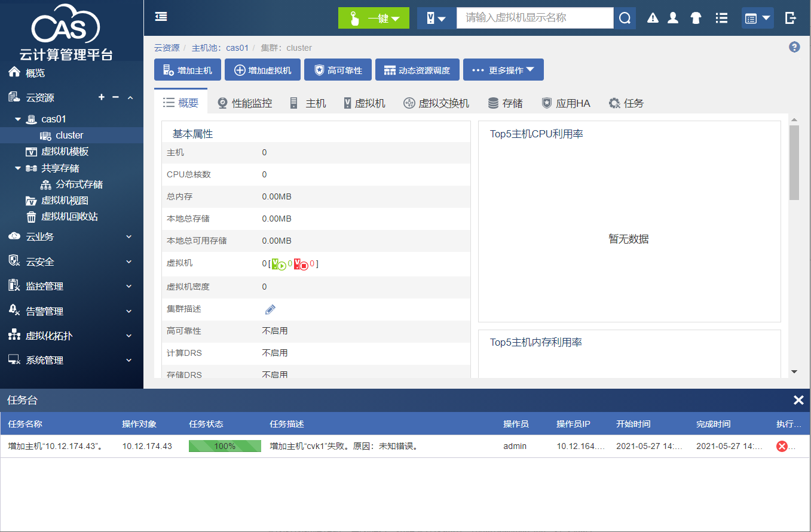Open 虚拟机回收站 in the sidebar
811x532 pixels.
(70, 217)
